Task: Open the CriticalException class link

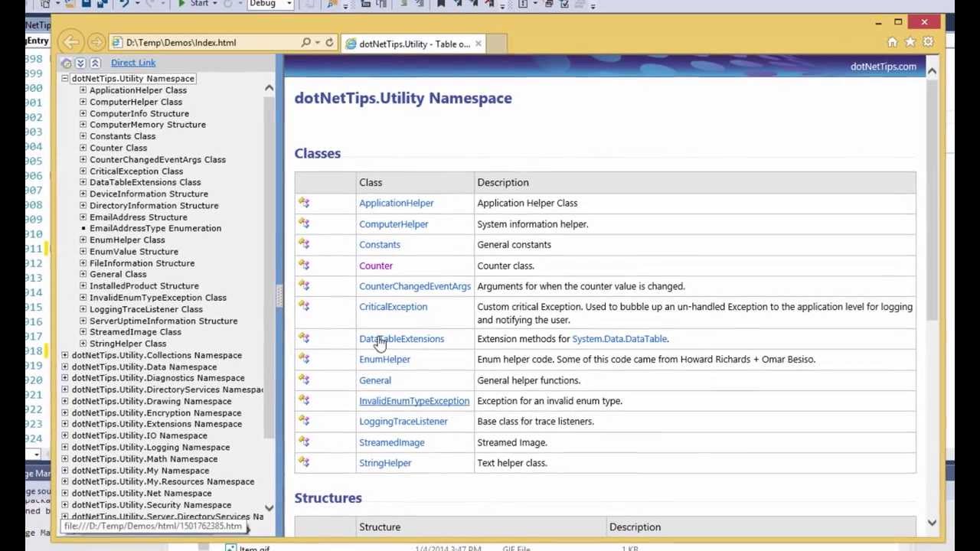Action: click(394, 307)
